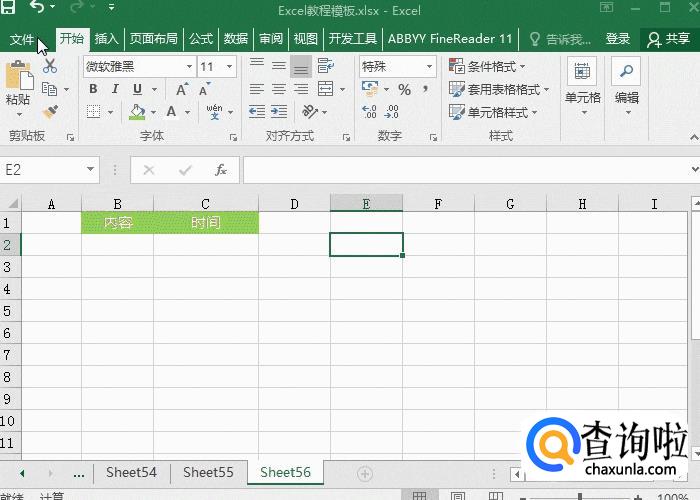
Task: Click the Format Painter brush icon
Action: [x=50, y=112]
